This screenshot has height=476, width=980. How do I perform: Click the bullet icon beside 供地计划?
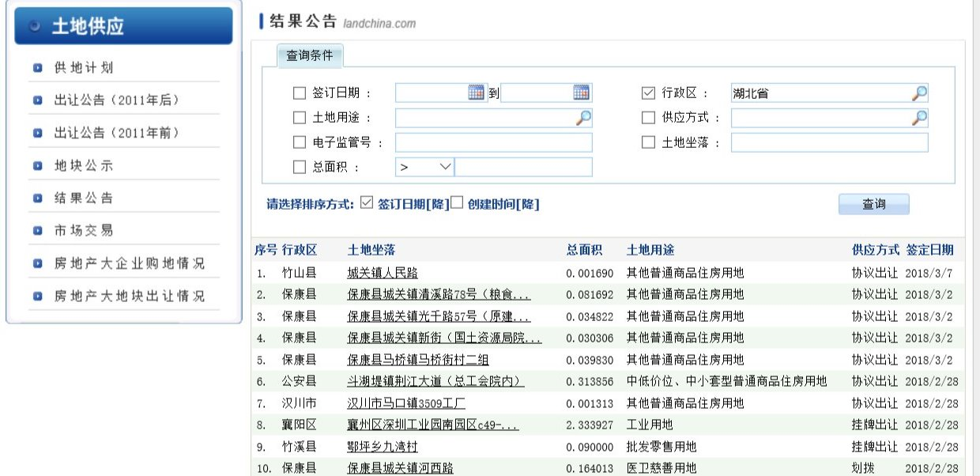coord(38,68)
